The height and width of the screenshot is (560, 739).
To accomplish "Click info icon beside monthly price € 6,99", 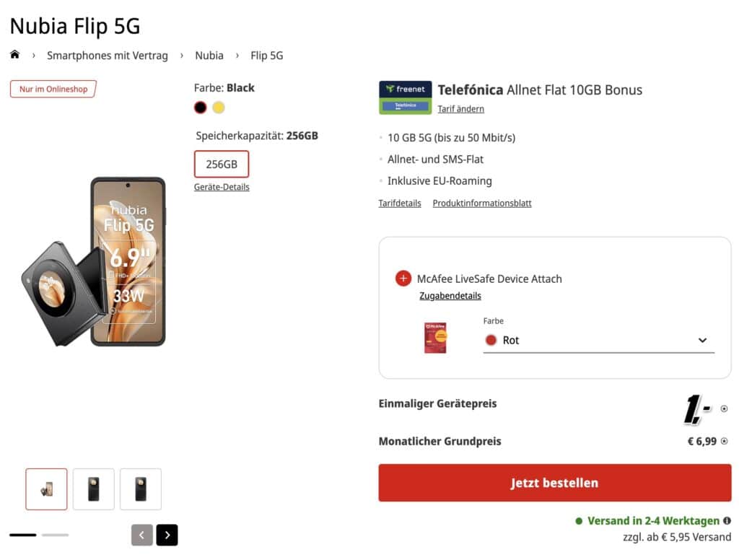I will coord(725,441).
